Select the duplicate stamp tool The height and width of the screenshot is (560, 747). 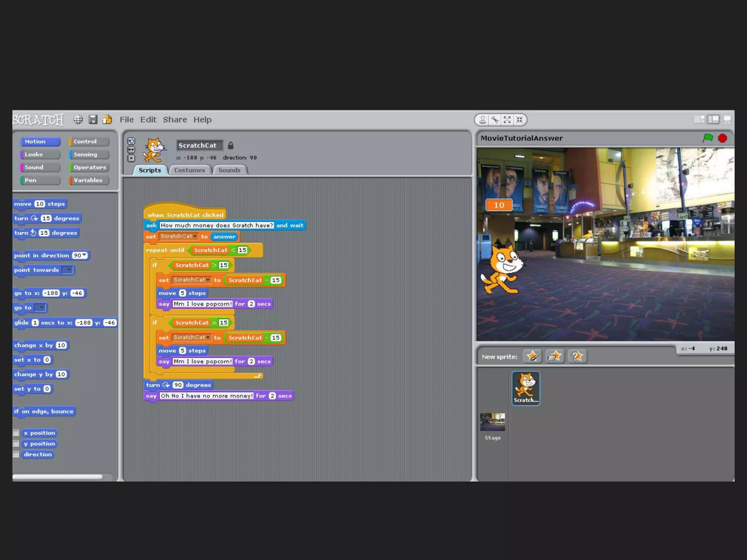tap(482, 120)
